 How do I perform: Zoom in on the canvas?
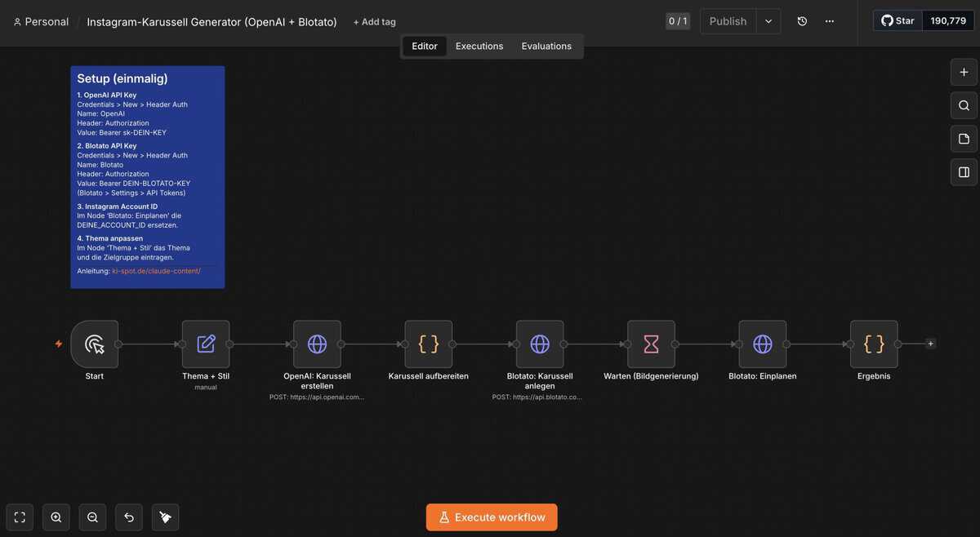coord(56,517)
